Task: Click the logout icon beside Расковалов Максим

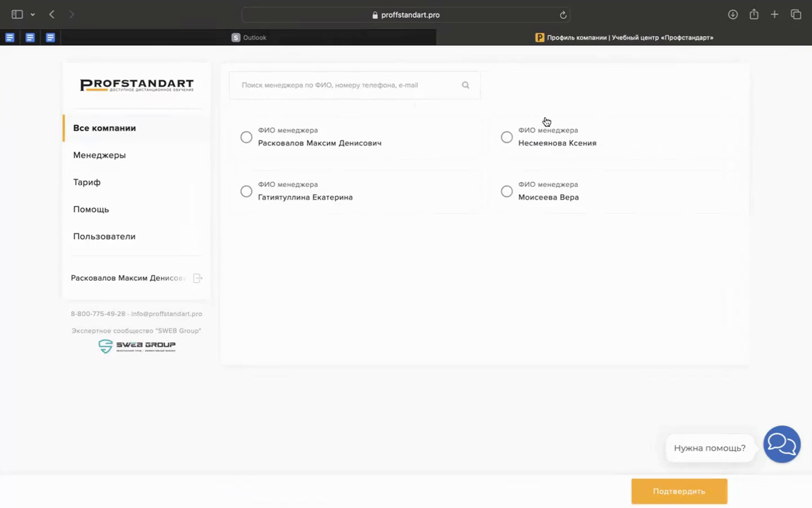Action: click(x=198, y=279)
